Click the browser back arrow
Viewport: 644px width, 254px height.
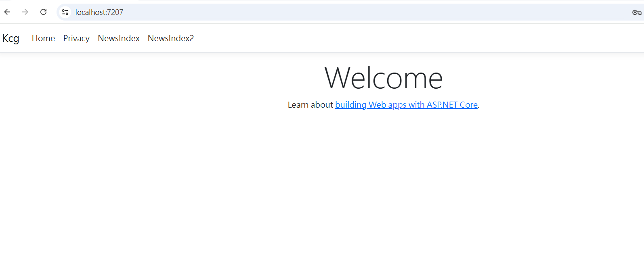pyautogui.click(x=7, y=12)
